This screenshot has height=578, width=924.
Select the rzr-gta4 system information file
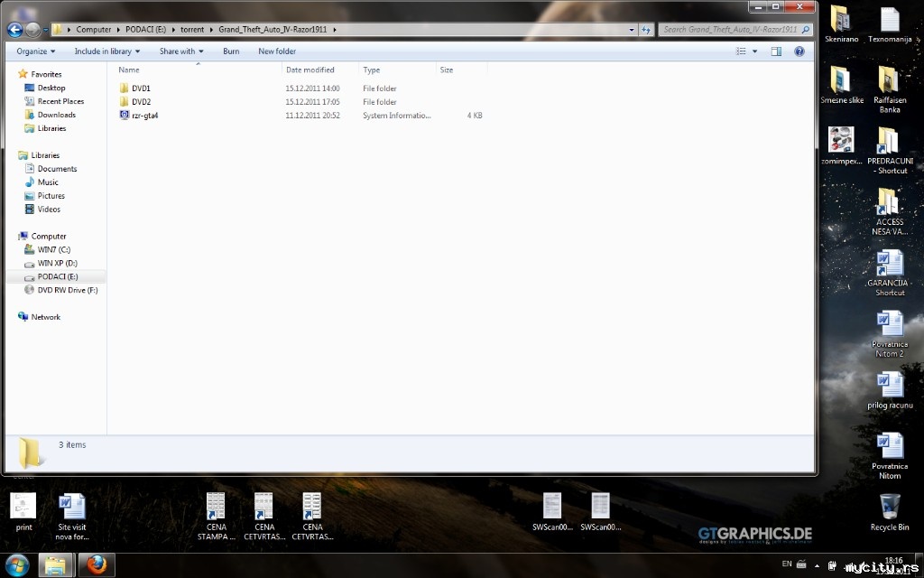(x=144, y=116)
